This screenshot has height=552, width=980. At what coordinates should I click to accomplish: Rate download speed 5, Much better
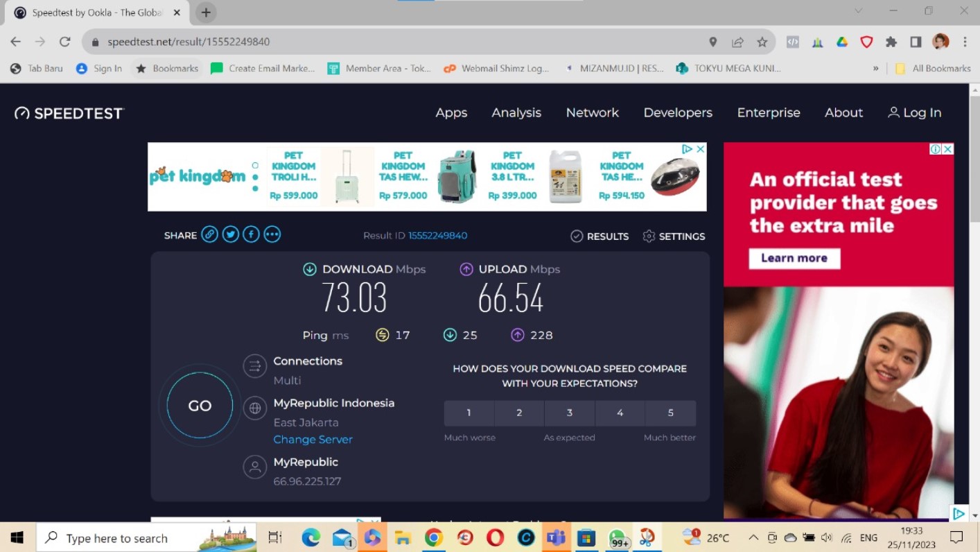click(x=670, y=413)
